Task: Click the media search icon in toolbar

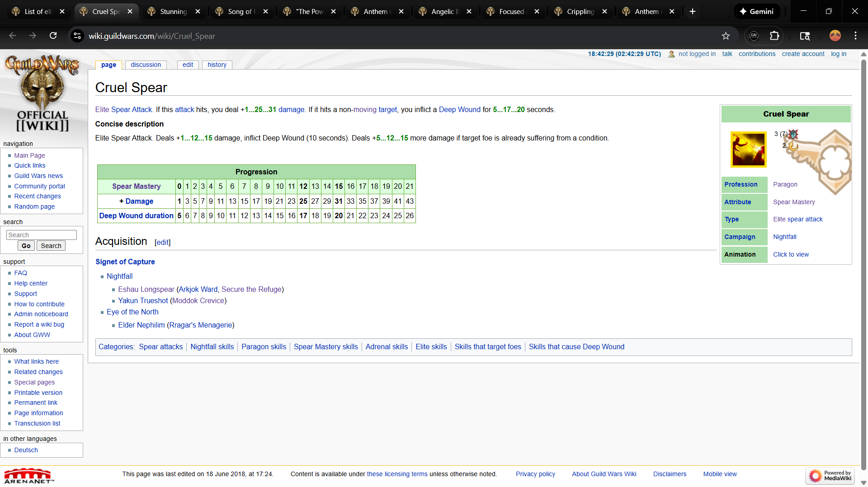Action: pyautogui.click(x=805, y=36)
